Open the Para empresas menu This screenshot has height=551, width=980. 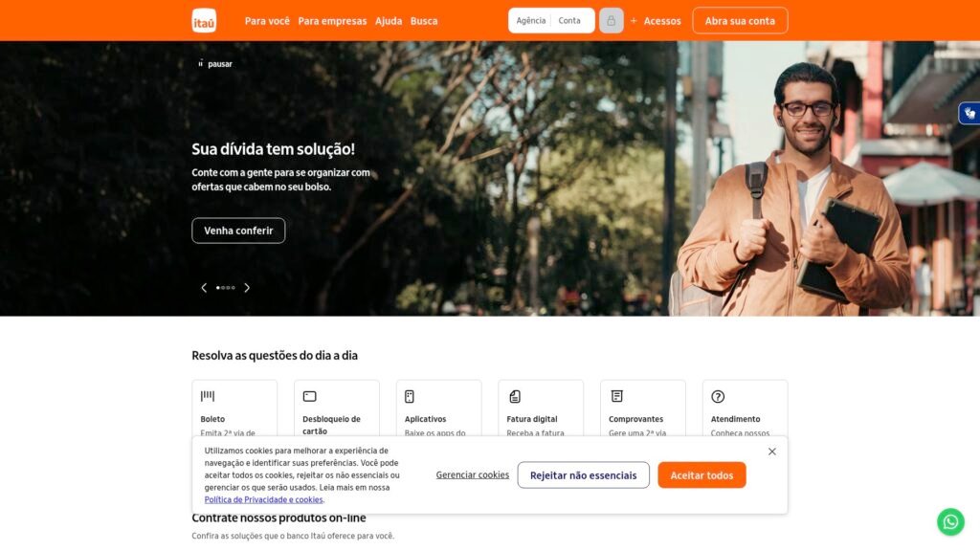[332, 21]
